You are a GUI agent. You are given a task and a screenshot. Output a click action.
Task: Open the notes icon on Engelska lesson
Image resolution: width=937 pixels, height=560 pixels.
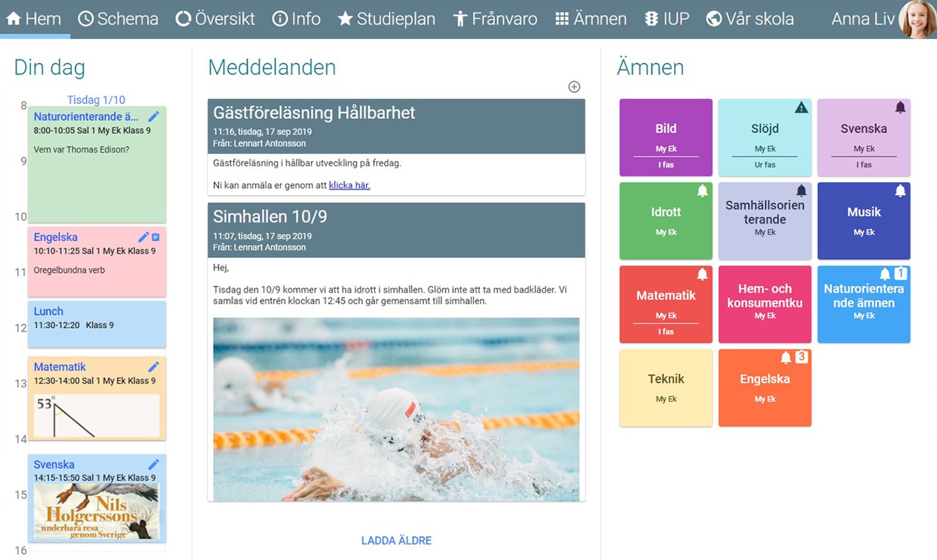click(156, 237)
